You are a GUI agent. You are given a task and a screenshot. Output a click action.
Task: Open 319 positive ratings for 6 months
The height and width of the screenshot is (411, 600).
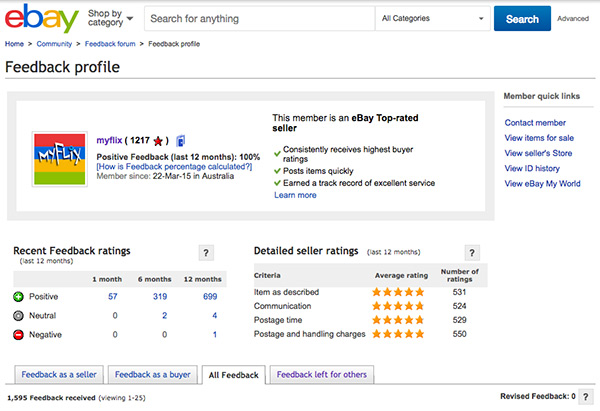[160, 297]
